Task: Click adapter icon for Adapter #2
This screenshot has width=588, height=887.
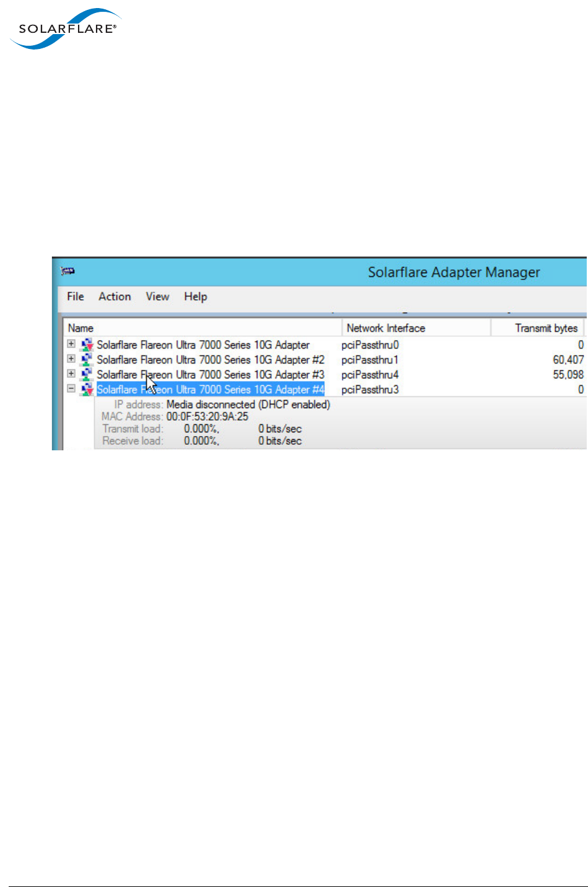Action: pyautogui.click(x=87, y=360)
